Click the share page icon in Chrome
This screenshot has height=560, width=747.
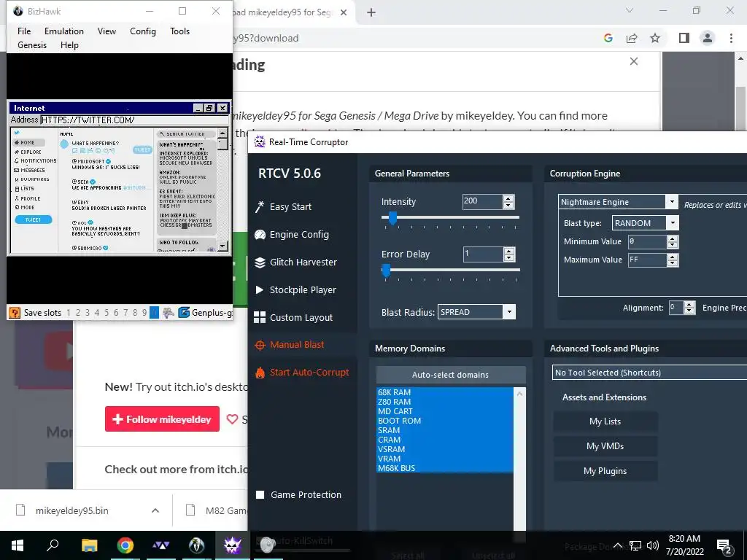point(632,38)
